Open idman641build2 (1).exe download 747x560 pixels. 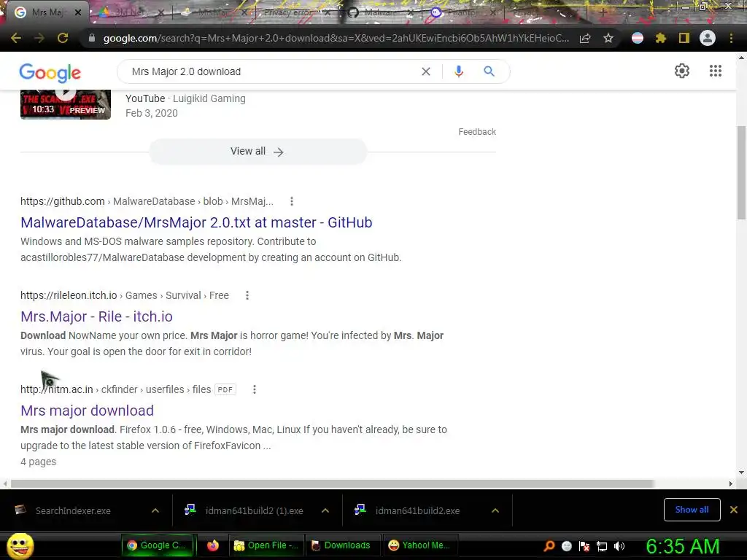(x=254, y=510)
